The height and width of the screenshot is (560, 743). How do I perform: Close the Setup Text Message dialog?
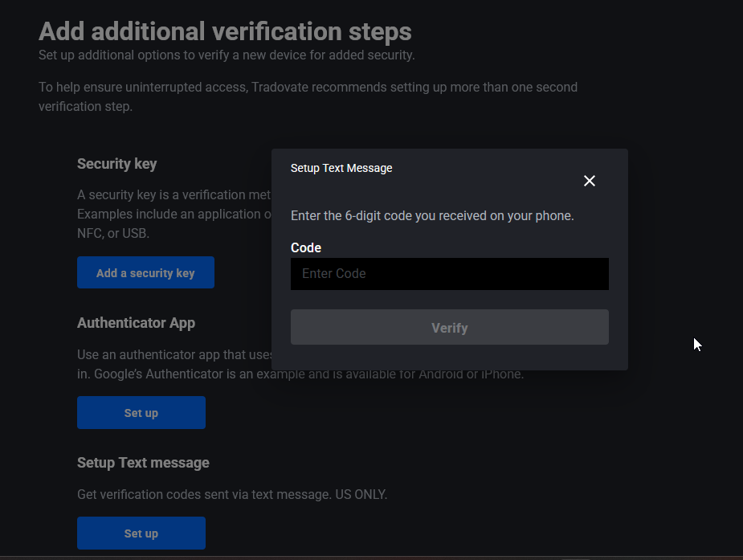(x=589, y=181)
